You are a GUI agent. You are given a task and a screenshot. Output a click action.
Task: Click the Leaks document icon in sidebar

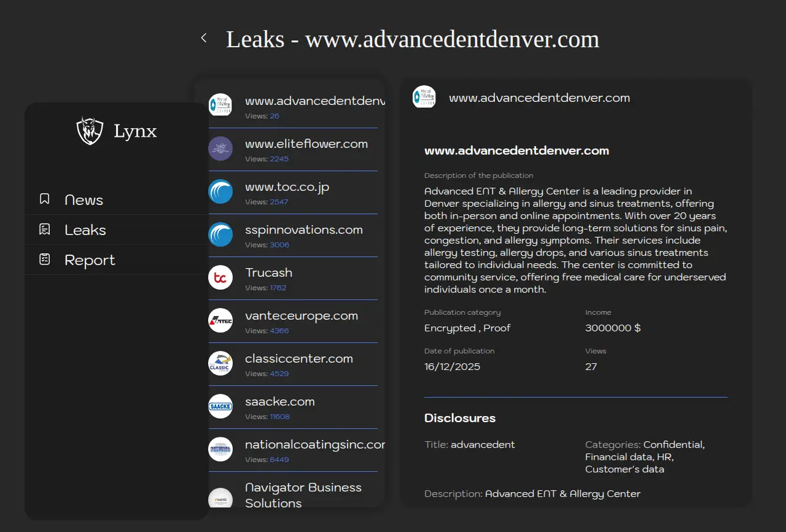(x=44, y=229)
